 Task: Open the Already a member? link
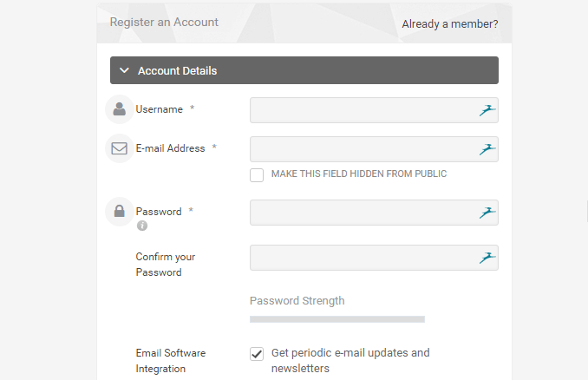click(x=450, y=24)
